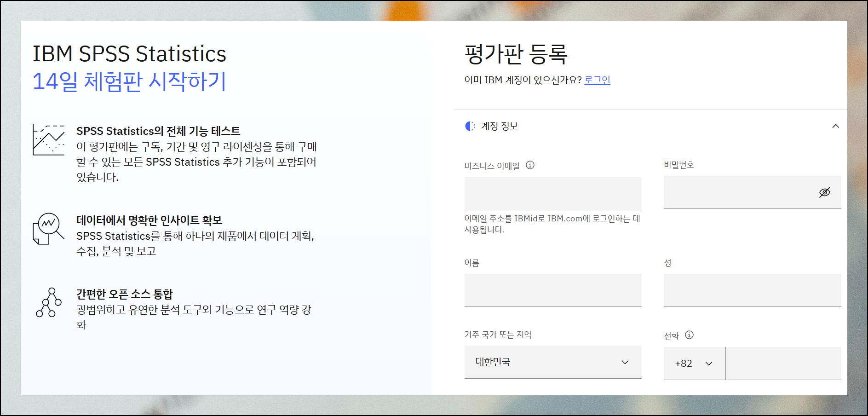Click the 전화 info icon
The image size is (868, 416).
pyautogui.click(x=689, y=335)
